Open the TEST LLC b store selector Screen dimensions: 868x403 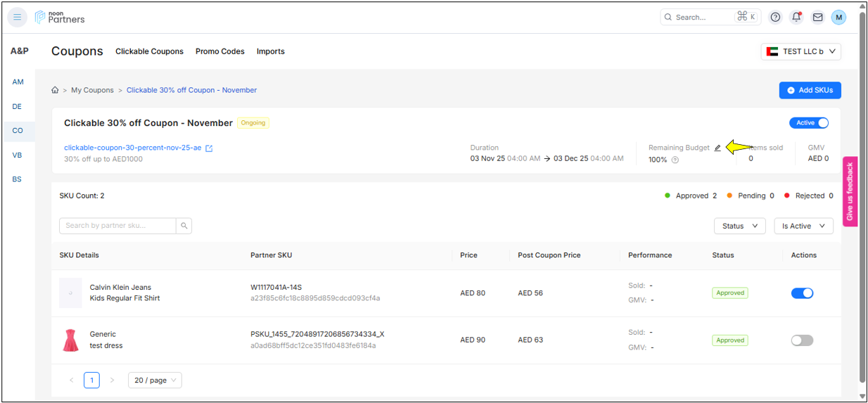800,51
